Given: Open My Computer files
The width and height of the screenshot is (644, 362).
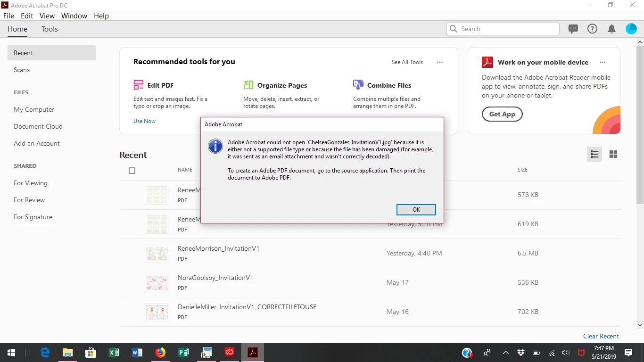Looking at the screenshot, I should pyautogui.click(x=34, y=109).
